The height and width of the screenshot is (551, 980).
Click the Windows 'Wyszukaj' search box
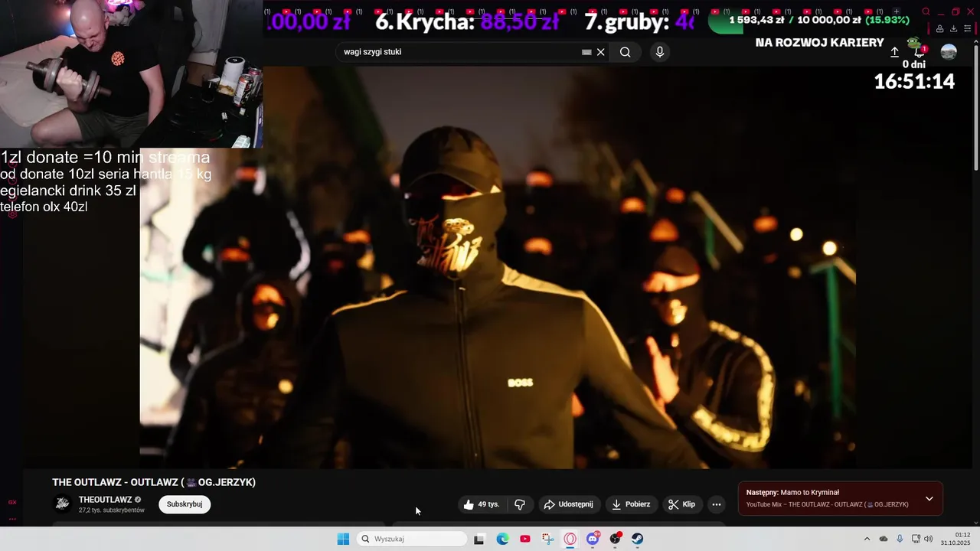pos(413,539)
